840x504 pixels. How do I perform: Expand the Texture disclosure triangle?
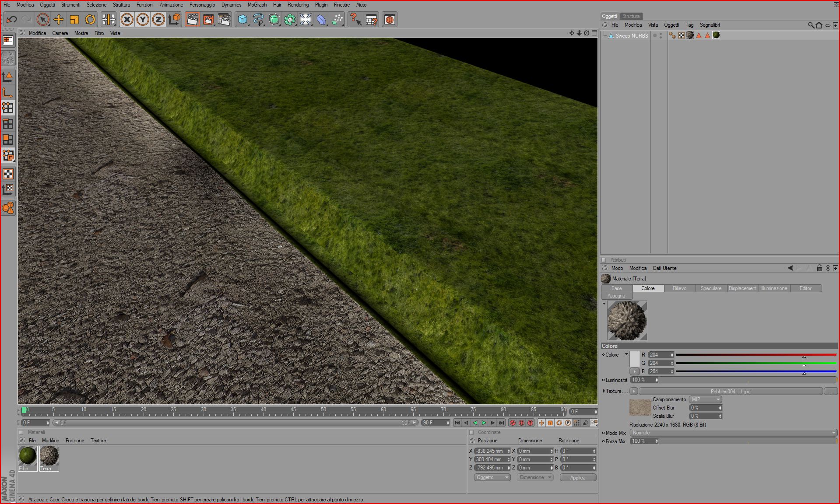pyautogui.click(x=604, y=391)
